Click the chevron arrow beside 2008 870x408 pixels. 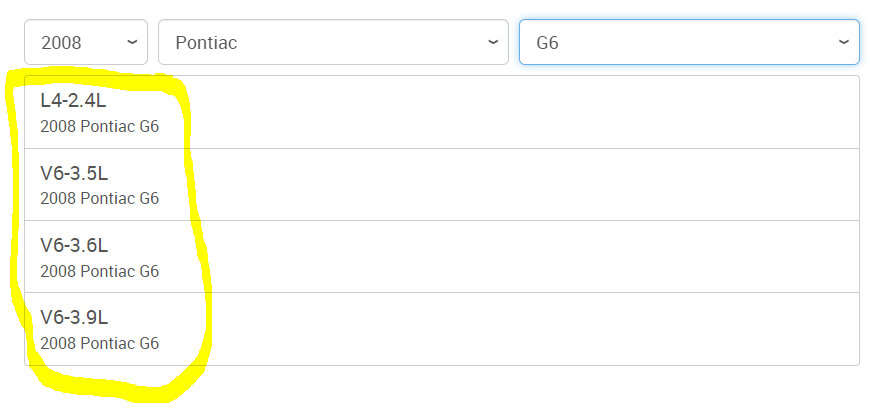pos(132,43)
